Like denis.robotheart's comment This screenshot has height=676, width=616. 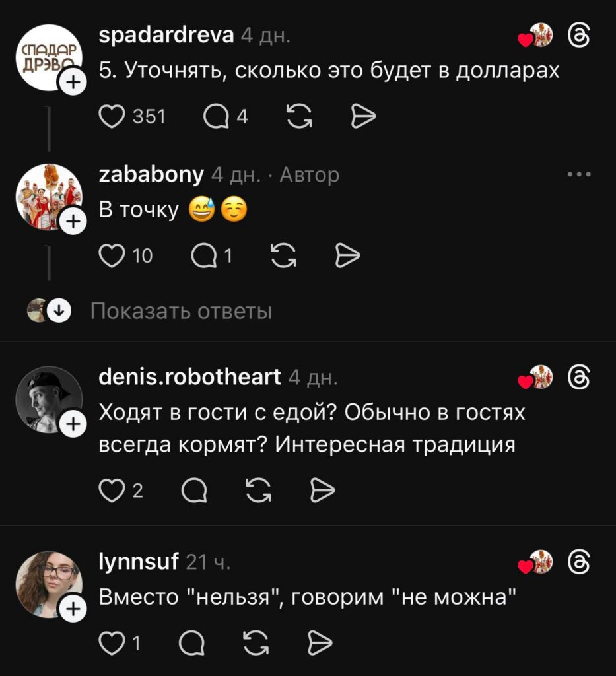tap(112, 490)
